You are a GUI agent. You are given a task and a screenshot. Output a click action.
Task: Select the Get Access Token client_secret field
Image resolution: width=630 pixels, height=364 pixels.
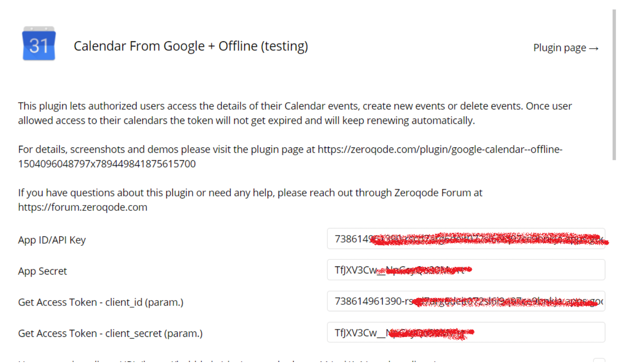point(466,332)
